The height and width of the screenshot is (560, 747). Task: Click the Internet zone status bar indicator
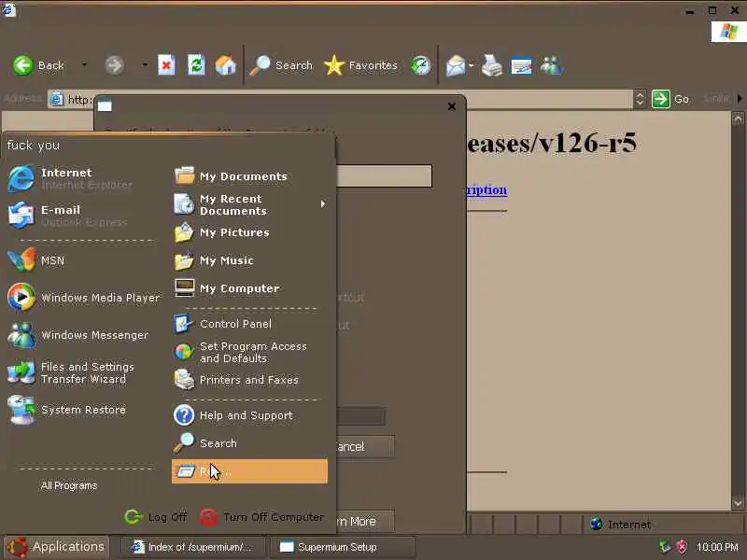coord(620,525)
